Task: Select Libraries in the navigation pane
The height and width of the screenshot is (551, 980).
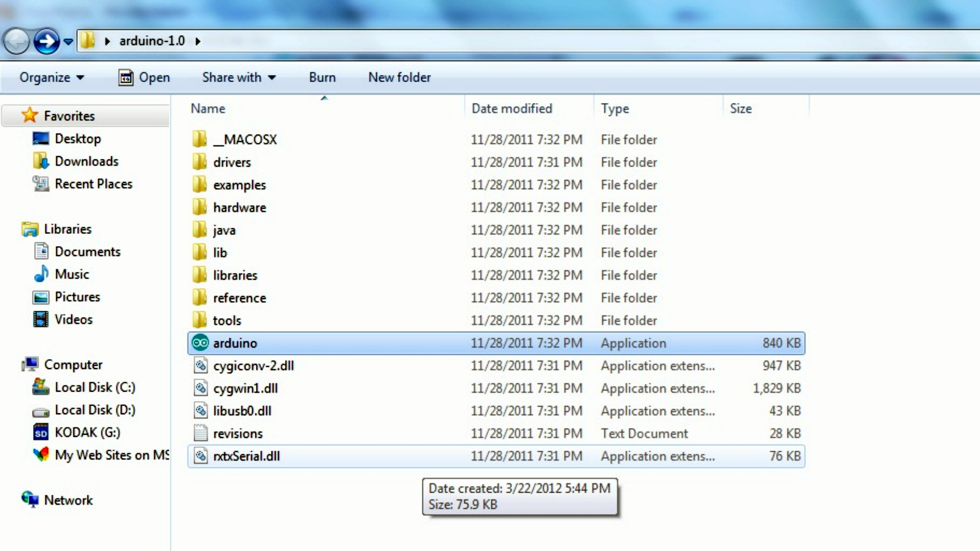Action: click(56, 229)
